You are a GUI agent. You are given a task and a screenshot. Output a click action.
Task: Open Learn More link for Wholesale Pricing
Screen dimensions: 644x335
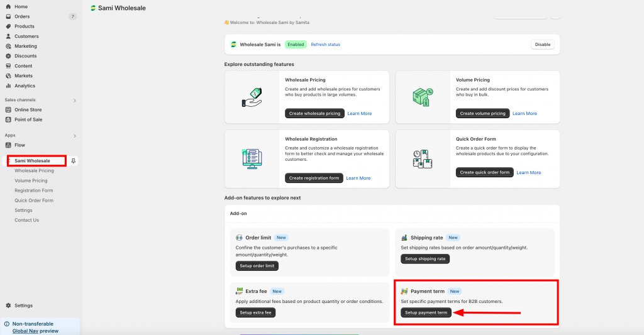click(x=359, y=113)
